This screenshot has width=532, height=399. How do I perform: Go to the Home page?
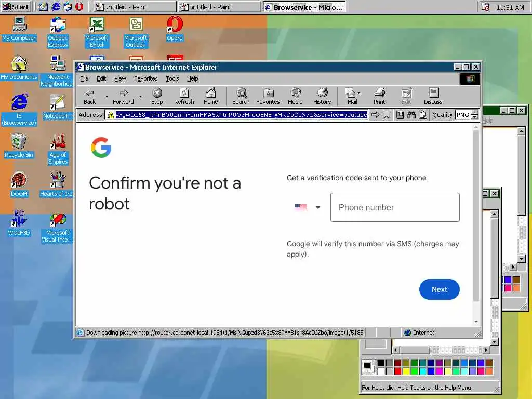pos(211,96)
